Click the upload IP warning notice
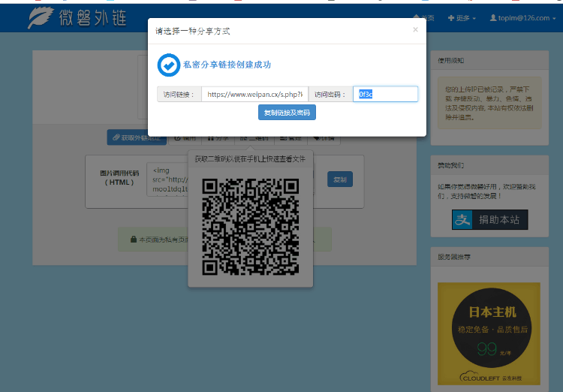563x392 pixels. pyautogui.click(x=489, y=103)
